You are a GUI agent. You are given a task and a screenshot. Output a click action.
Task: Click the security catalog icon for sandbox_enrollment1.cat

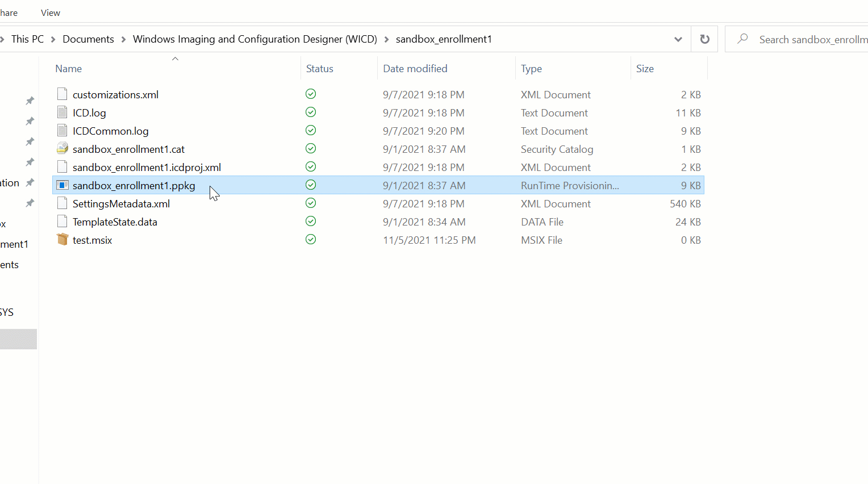[x=62, y=148]
